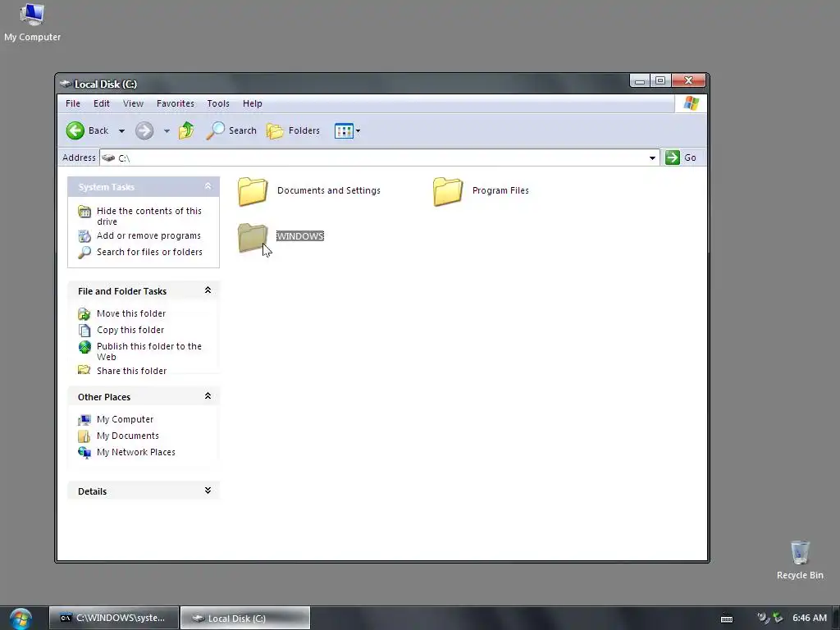
Task: Click the Documents and Settings label
Action: (x=329, y=190)
